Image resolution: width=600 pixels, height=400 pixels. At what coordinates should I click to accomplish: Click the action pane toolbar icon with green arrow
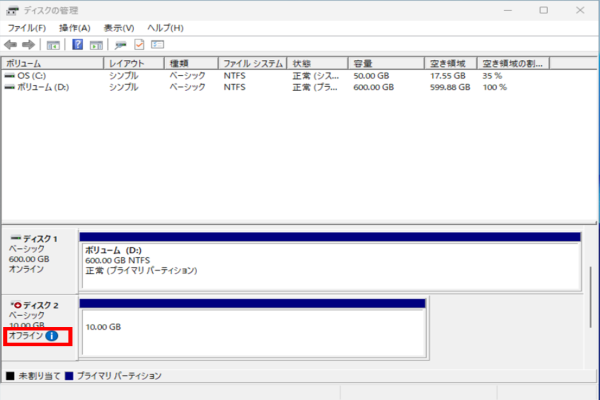97,45
